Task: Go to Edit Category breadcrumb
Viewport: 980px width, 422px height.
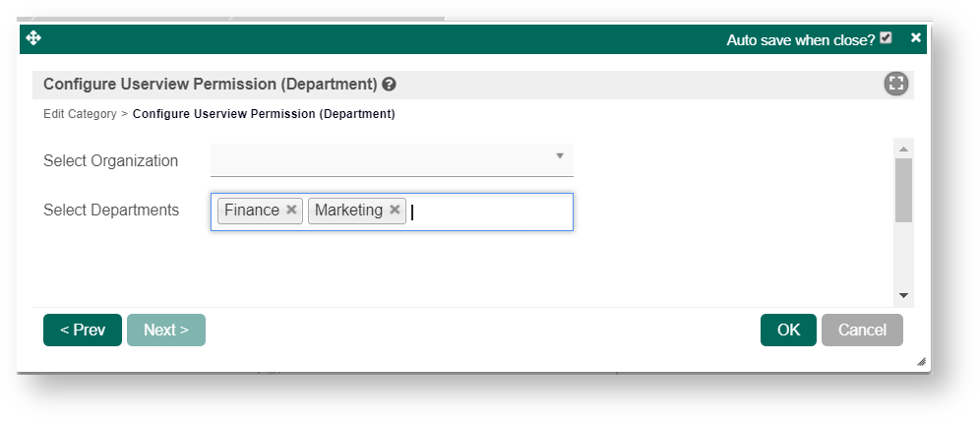Action: (80, 114)
